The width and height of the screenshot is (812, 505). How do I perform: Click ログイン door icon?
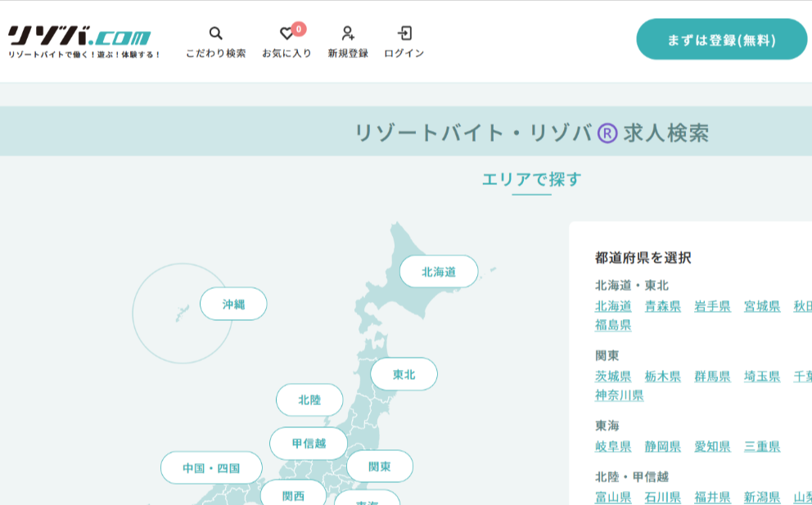(404, 34)
